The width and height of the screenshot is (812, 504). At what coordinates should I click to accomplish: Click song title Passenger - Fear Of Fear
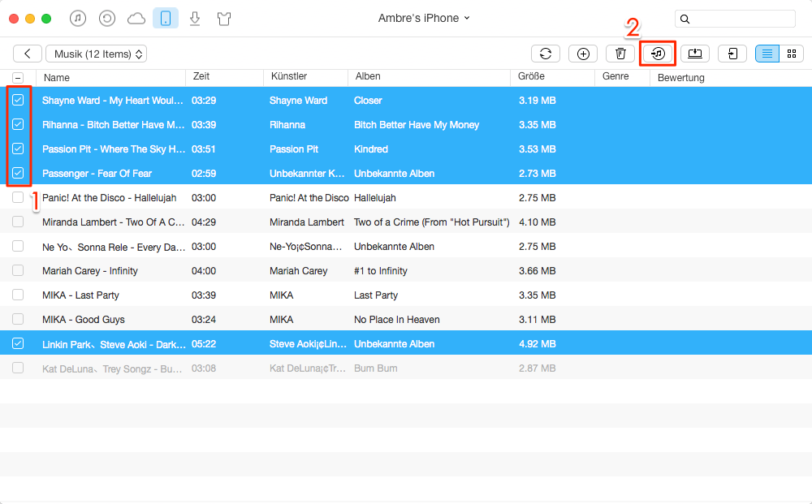[x=97, y=174]
